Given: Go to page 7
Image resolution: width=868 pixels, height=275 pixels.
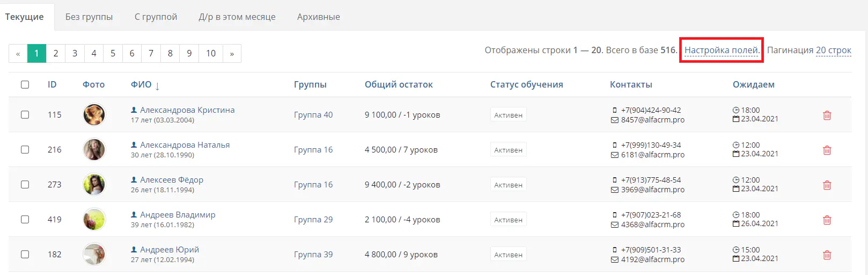Looking at the screenshot, I should (x=151, y=53).
